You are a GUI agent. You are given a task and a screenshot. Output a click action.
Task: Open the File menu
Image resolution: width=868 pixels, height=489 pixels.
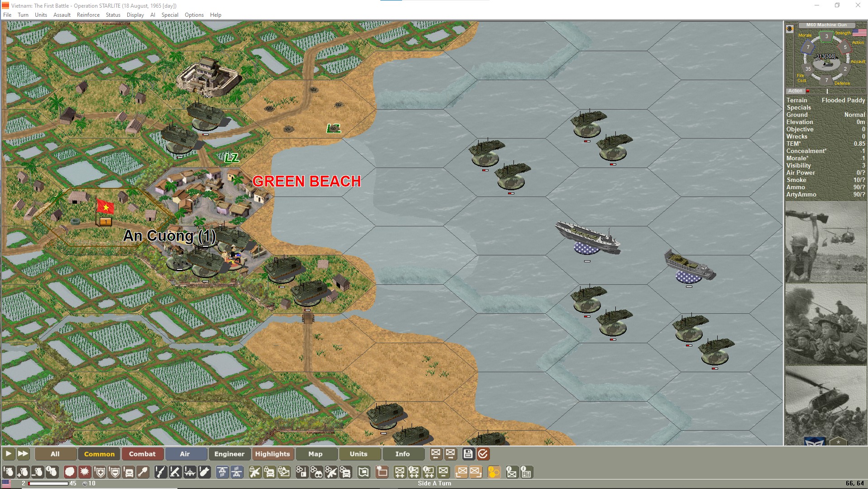[x=7, y=14]
